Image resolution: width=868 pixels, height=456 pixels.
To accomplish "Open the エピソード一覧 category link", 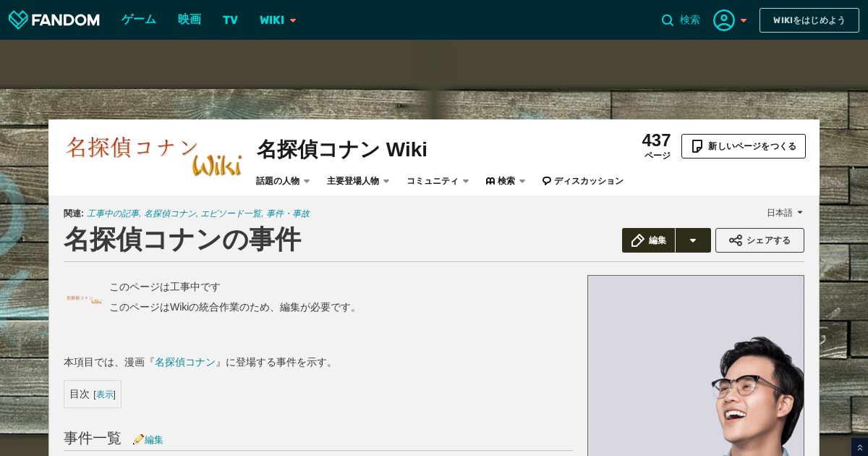I will point(231,214).
